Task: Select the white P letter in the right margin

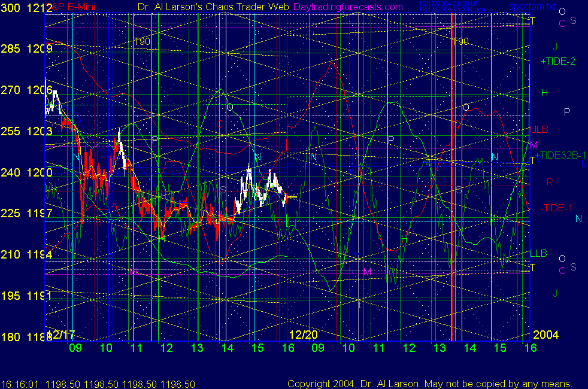Action: (x=567, y=112)
